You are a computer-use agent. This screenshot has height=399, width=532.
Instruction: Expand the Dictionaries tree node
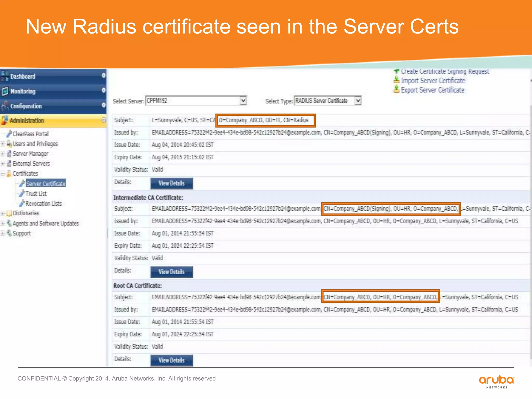[x=3, y=213]
